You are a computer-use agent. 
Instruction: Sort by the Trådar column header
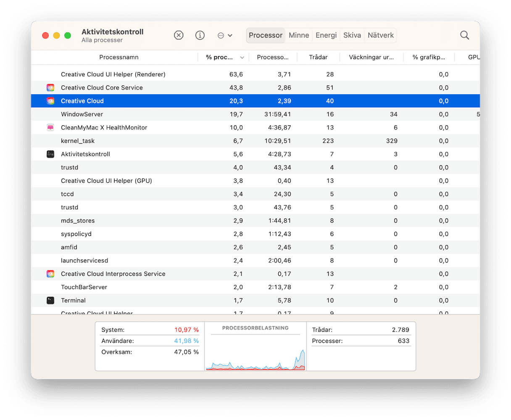pos(318,57)
